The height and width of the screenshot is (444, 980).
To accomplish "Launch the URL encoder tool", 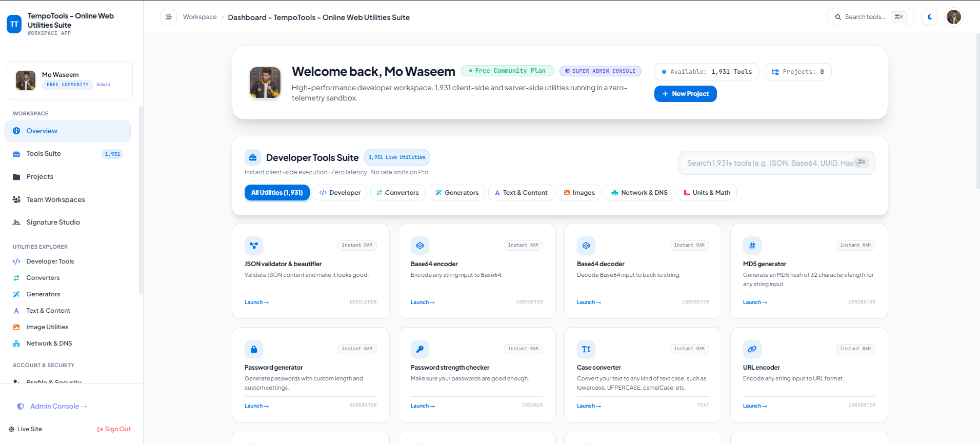I will (x=755, y=406).
